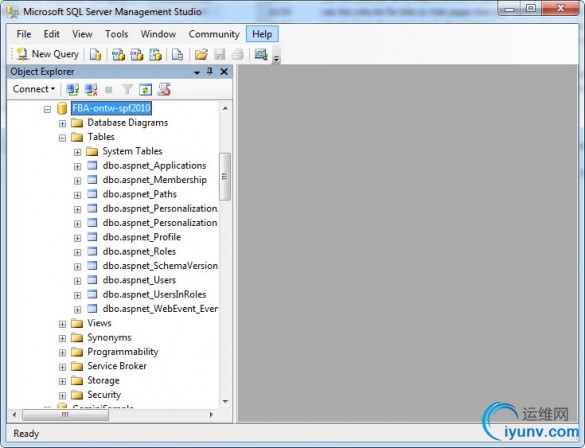
Task: Collapse the Tables folder
Action: click(62, 138)
